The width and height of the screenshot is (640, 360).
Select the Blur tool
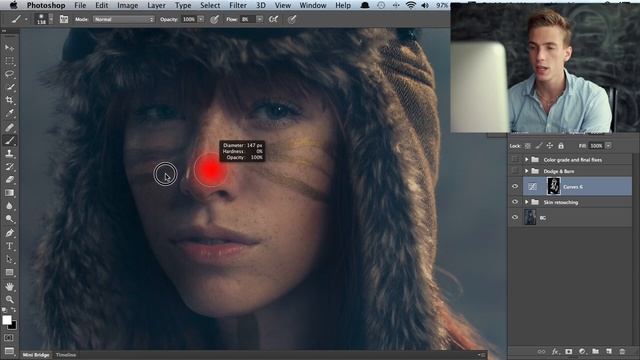[x=9, y=206]
